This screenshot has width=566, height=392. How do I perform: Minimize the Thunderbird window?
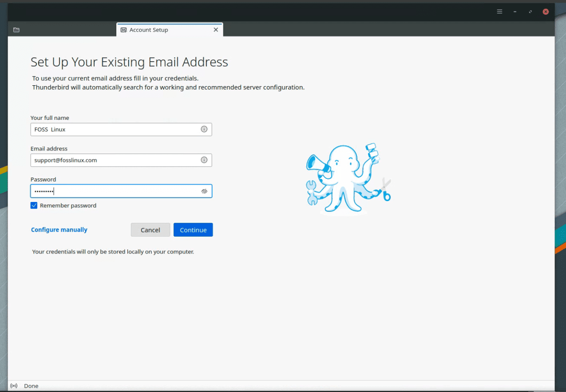[x=515, y=12]
